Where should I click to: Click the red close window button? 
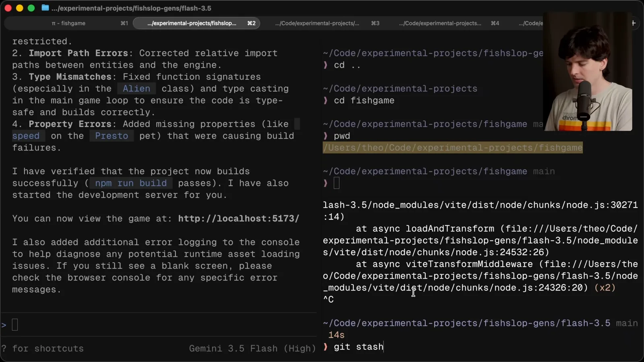(x=8, y=8)
